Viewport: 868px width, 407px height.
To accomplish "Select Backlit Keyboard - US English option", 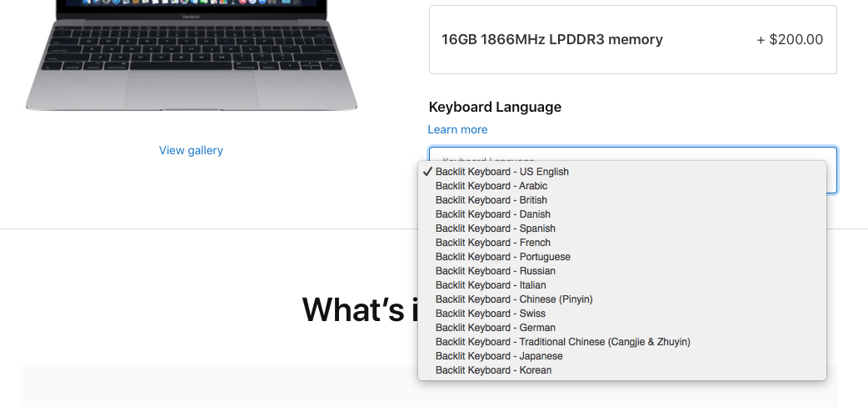I will (622, 172).
